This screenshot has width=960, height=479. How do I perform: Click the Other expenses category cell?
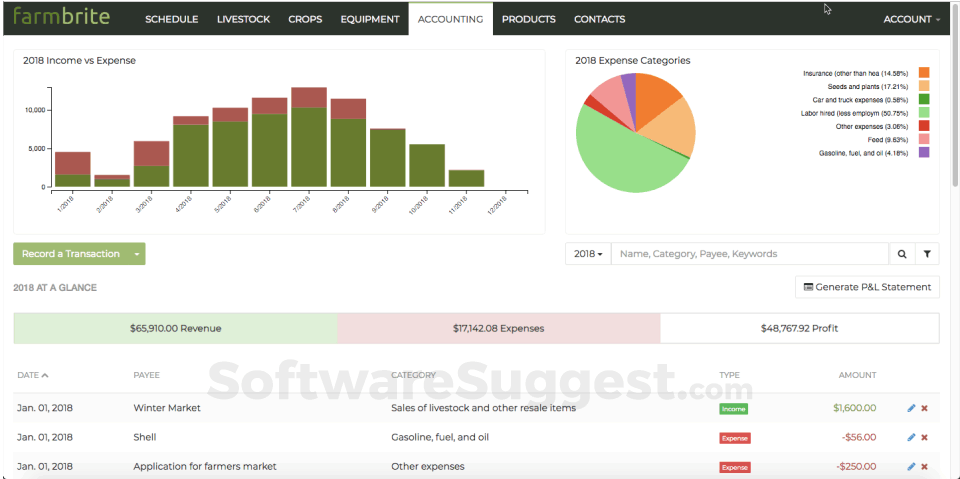428,467
